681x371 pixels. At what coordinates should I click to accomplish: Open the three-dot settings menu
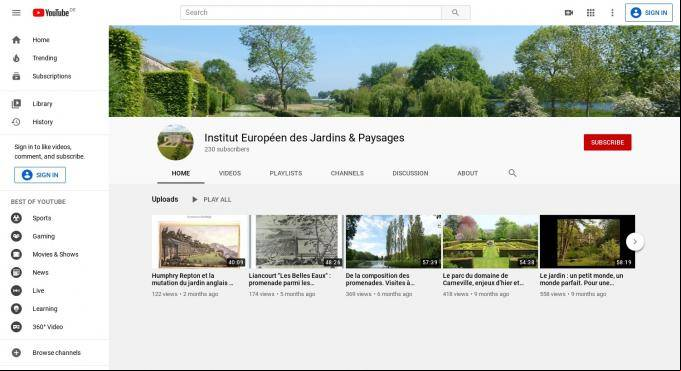pos(612,13)
